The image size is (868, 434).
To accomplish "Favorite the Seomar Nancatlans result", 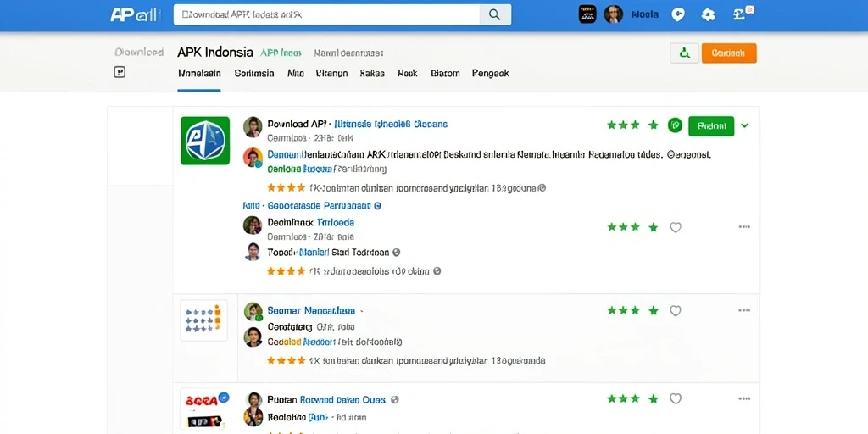I will (x=676, y=310).
